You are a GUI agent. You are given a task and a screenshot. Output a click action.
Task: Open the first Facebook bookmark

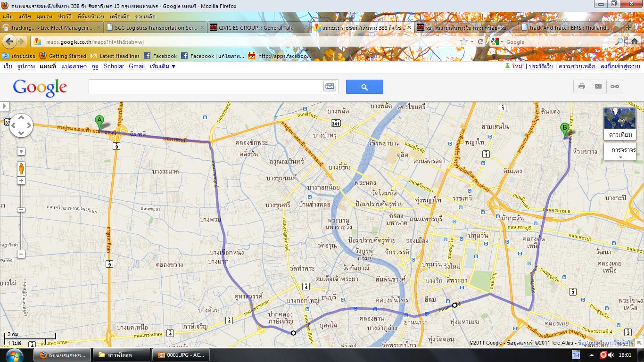pyautogui.click(x=160, y=56)
